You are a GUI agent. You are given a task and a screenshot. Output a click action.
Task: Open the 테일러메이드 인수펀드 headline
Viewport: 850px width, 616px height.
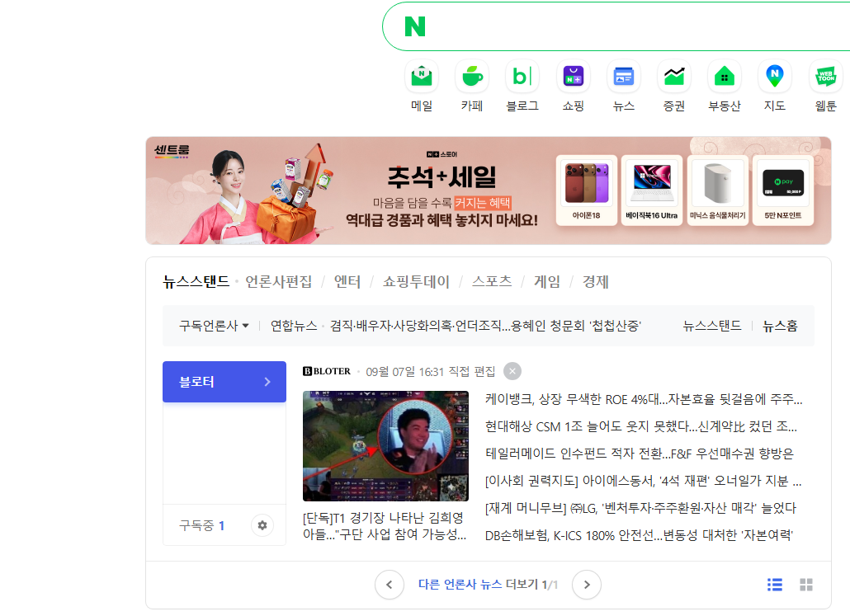(639, 454)
